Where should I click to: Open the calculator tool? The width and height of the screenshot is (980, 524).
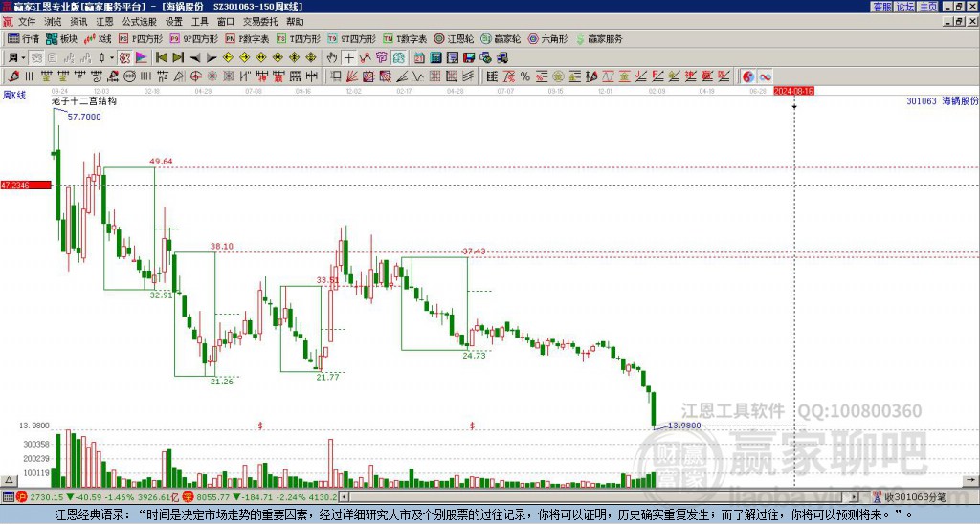tap(435, 58)
